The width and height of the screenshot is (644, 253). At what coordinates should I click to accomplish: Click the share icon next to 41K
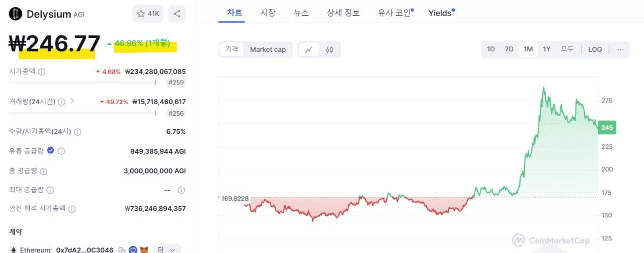[x=177, y=14]
